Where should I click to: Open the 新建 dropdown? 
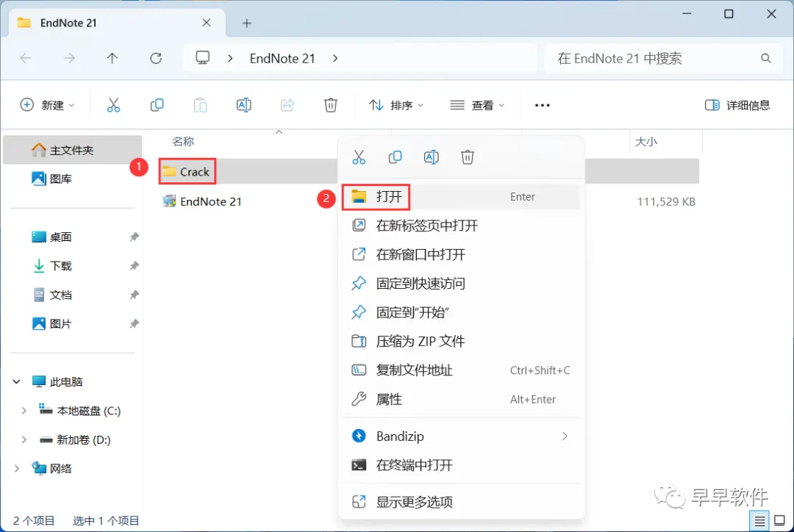(x=47, y=105)
